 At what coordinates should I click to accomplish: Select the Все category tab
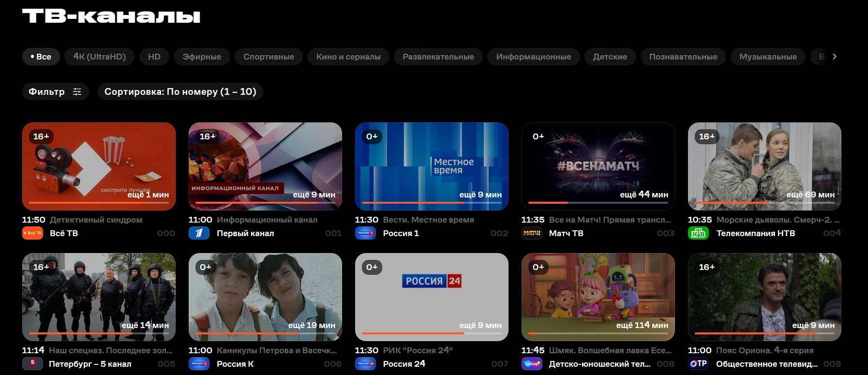click(x=41, y=57)
